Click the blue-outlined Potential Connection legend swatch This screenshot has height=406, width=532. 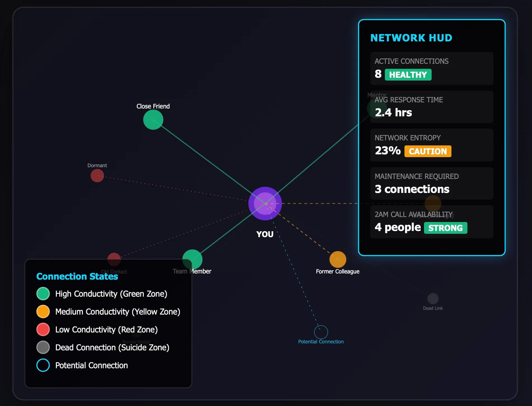(43, 365)
